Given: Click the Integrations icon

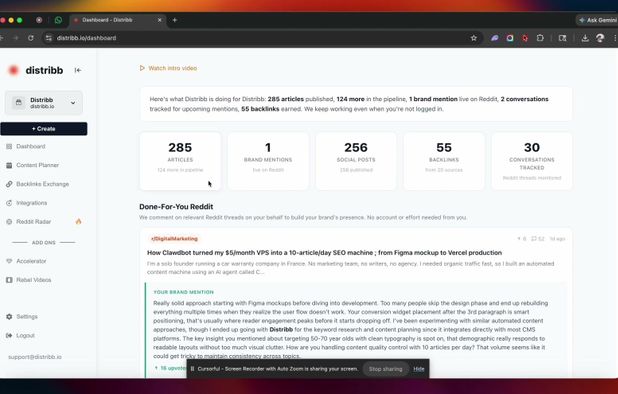Looking at the screenshot, I should (9, 203).
